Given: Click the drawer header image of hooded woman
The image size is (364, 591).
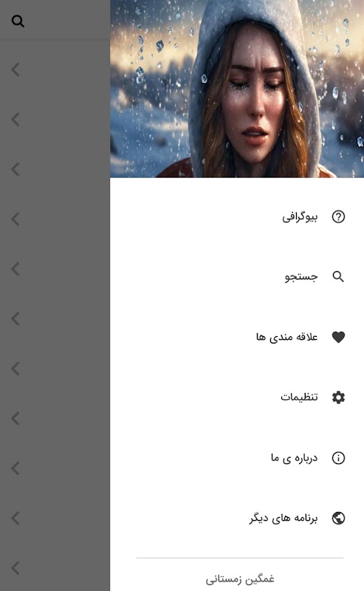Looking at the screenshot, I should [x=237, y=89].
